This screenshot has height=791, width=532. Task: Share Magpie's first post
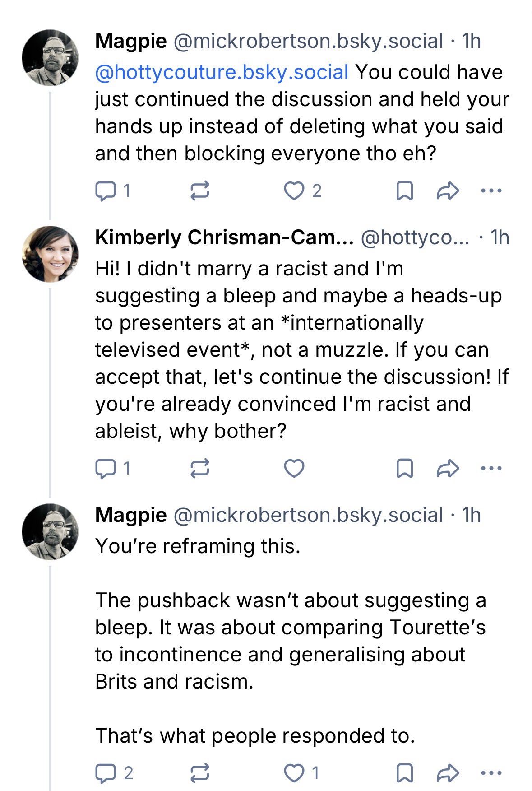[x=448, y=191]
